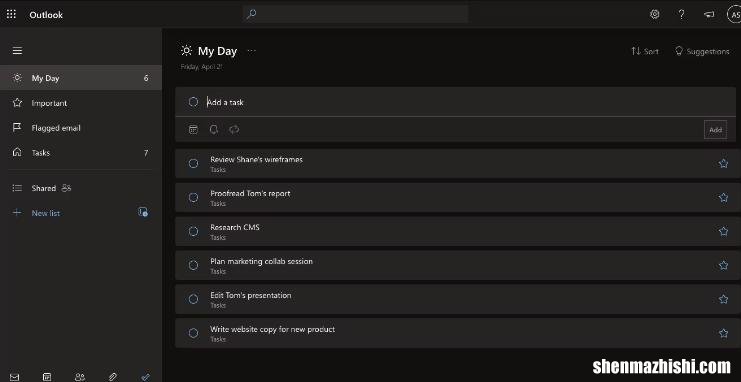Star Proofread Tom's report as important
The height and width of the screenshot is (382, 741).
pos(723,198)
